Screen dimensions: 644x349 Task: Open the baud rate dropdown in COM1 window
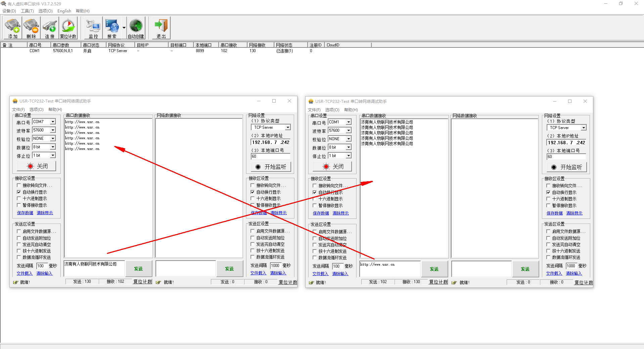tap(349, 130)
